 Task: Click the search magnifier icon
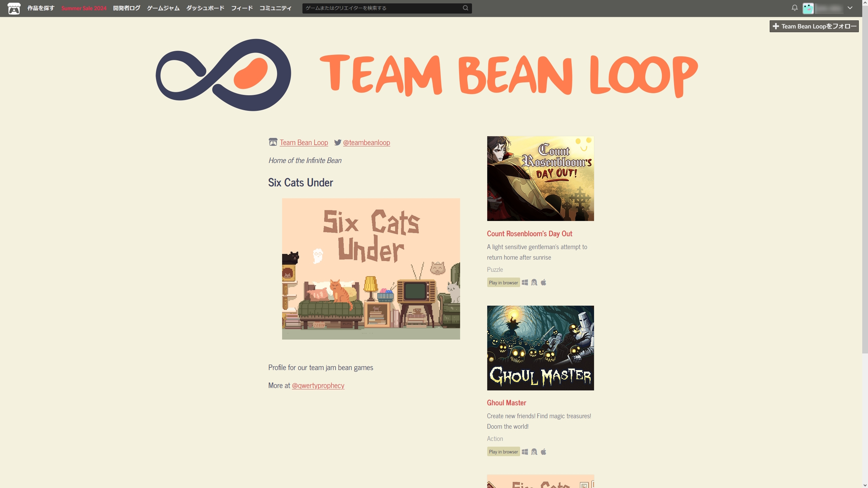[x=466, y=8]
